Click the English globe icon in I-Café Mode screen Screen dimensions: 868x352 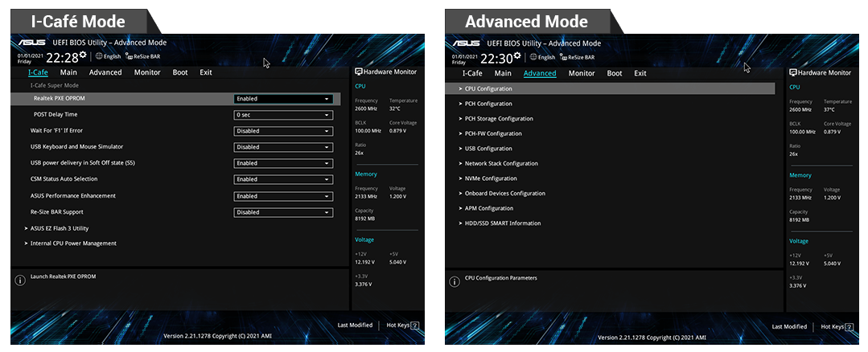pos(99,57)
